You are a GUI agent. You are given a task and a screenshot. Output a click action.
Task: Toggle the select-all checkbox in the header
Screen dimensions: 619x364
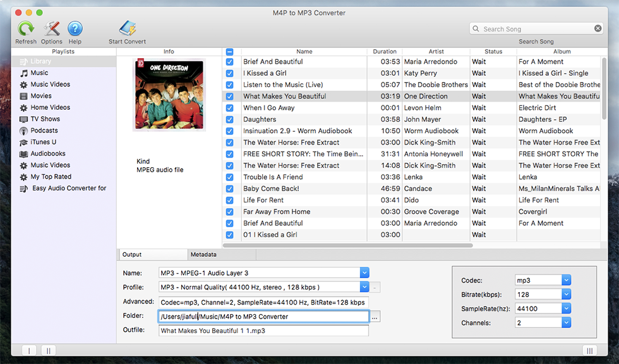[x=229, y=51]
